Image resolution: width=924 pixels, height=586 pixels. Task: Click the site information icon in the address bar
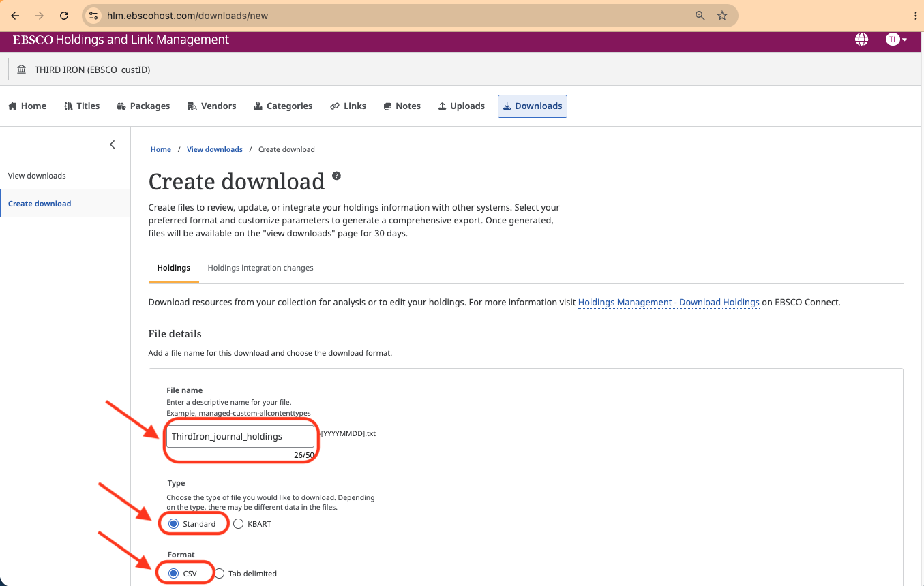coord(94,16)
